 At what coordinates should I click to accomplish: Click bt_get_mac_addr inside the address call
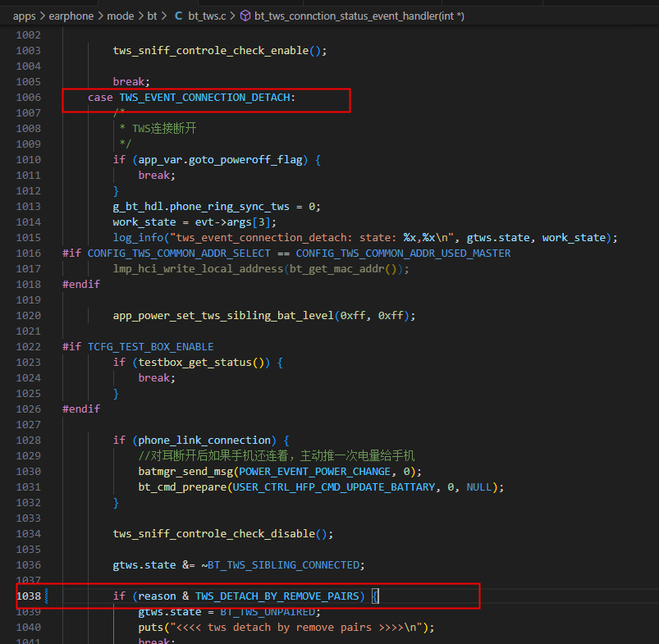tap(337, 269)
